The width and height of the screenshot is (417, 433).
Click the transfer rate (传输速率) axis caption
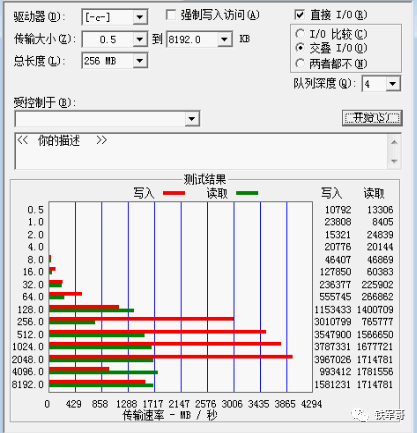tap(170, 415)
